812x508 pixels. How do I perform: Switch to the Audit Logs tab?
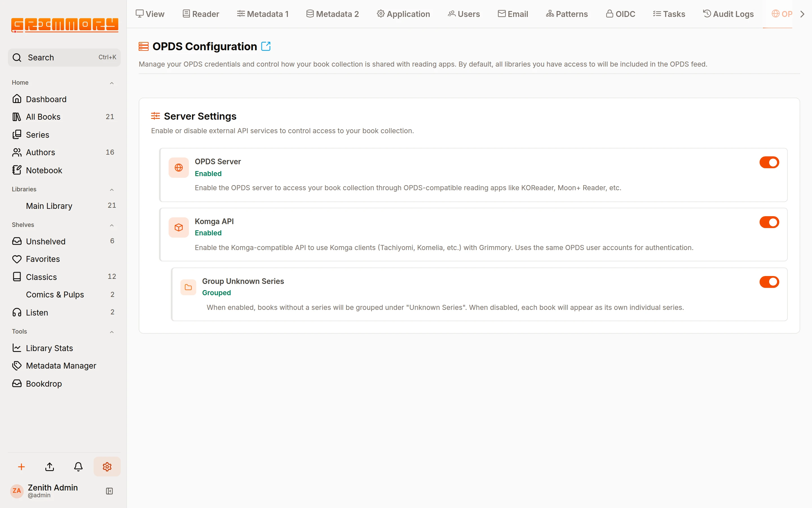[x=728, y=14]
